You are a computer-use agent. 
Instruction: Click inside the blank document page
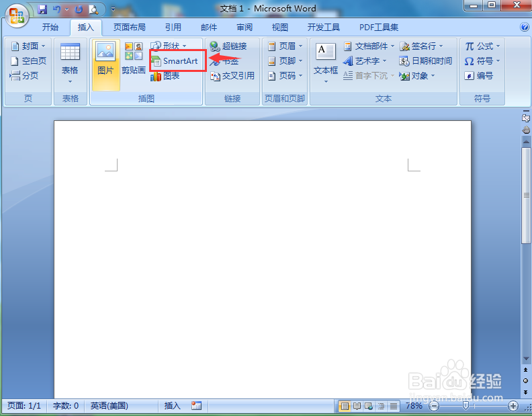click(x=262, y=259)
